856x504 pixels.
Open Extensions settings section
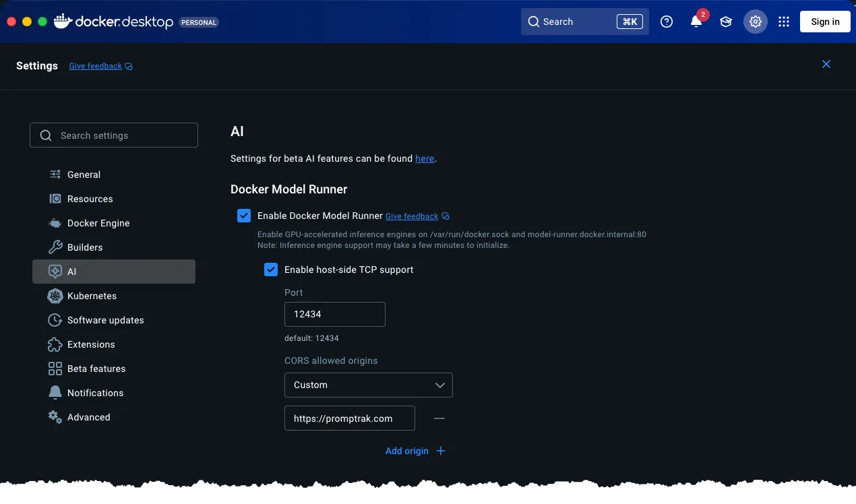click(x=114, y=344)
